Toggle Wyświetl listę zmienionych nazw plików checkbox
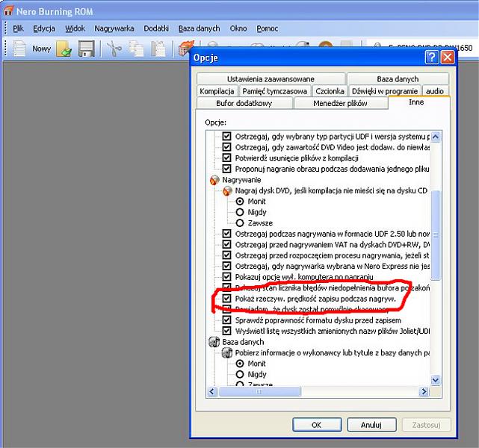The width and height of the screenshot is (479, 448). pos(226,331)
